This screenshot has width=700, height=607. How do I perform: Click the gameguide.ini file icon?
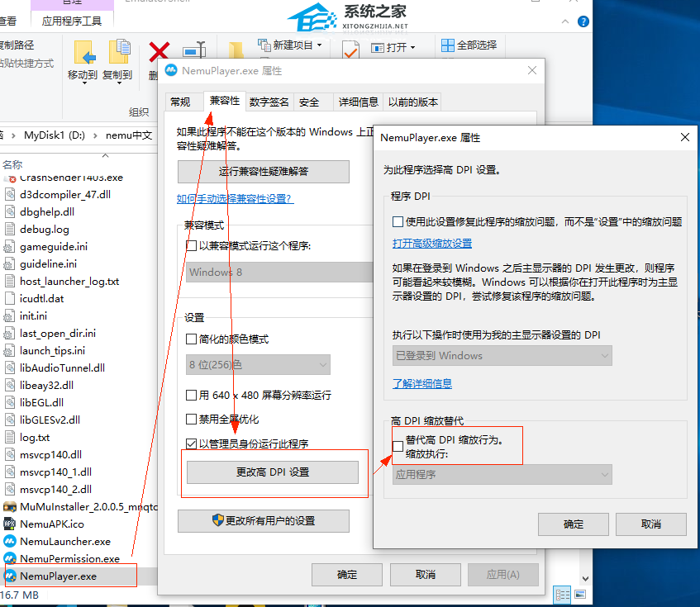9,247
